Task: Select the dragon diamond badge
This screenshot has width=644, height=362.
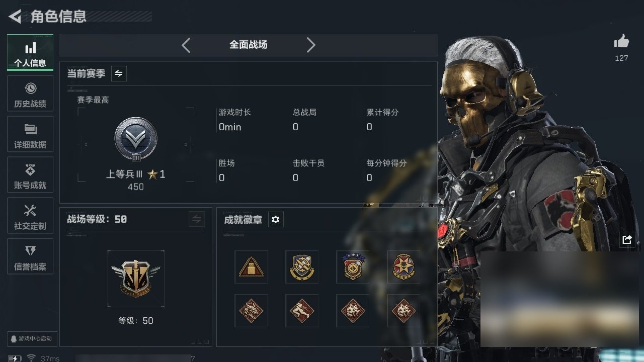Action: [x=251, y=311]
